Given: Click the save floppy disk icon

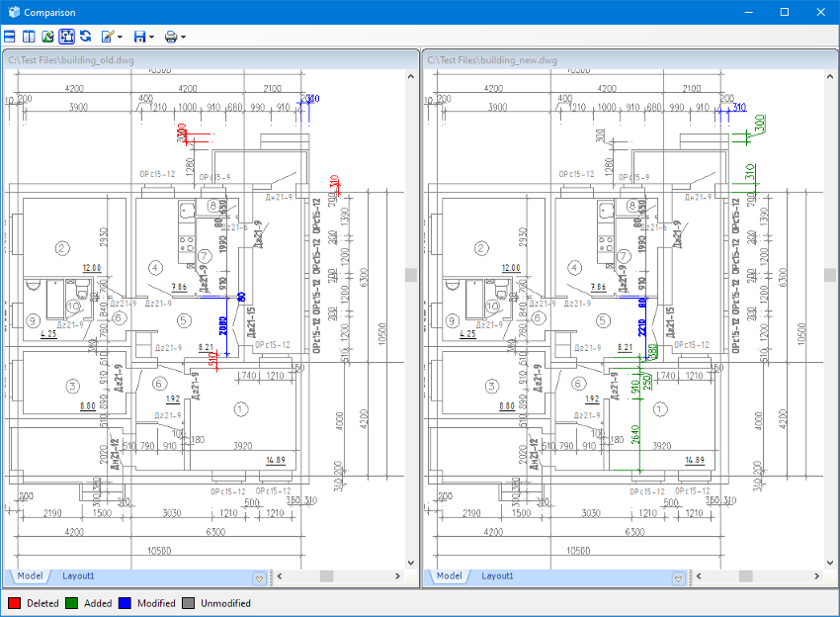Looking at the screenshot, I should point(139,37).
